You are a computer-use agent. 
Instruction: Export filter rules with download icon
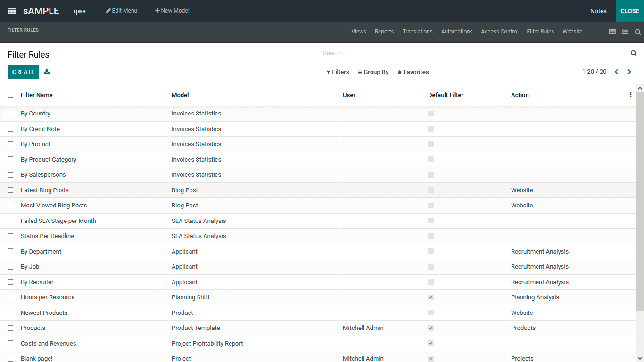(x=46, y=72)
